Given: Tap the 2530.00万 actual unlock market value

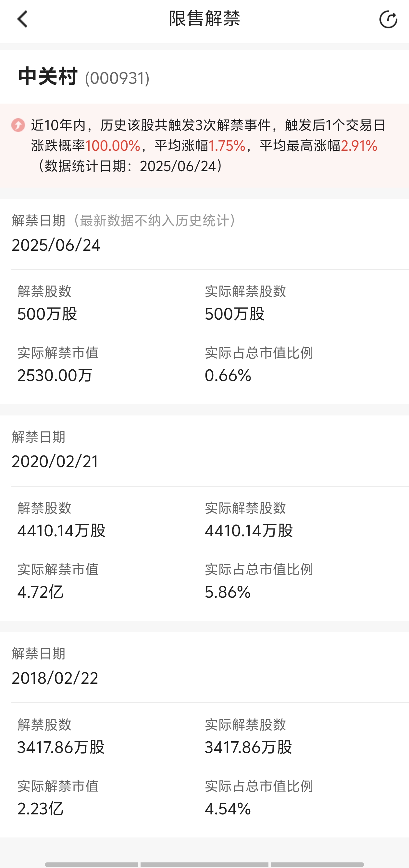Looking at the screenshot, I should 55,376.
